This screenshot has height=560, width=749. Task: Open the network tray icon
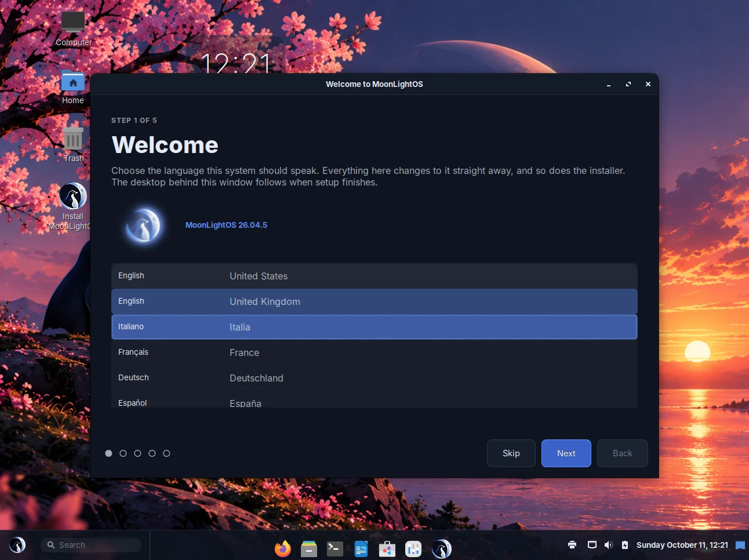click(592, 545)
